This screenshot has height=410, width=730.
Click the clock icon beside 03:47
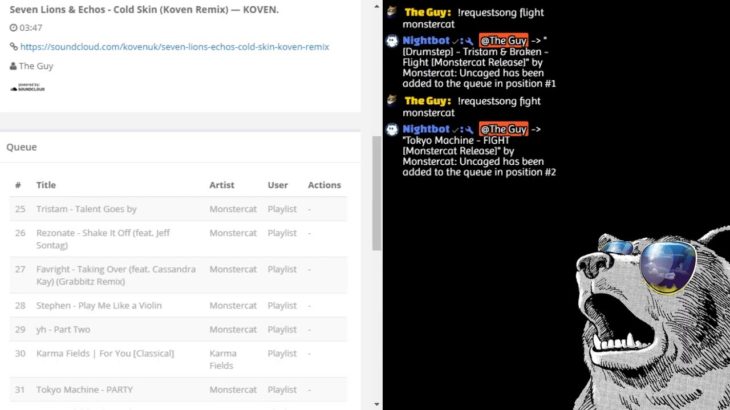tap(13, 27)
